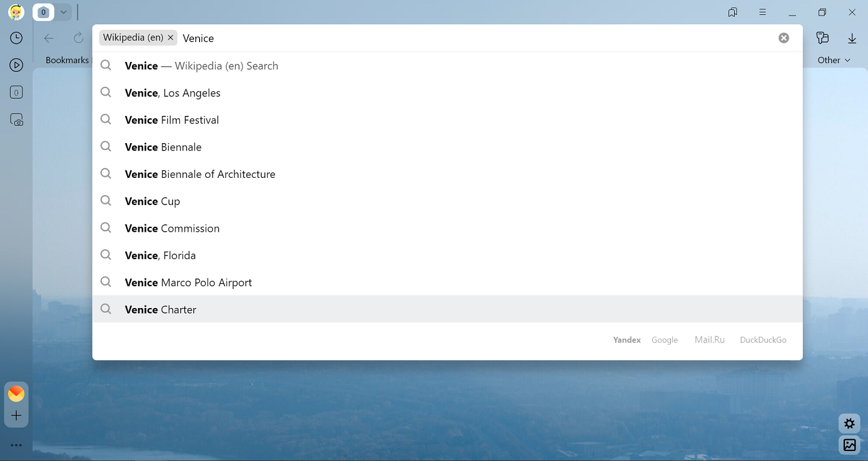Click the plus icon to add sidebar app
868x461 pixels.
(16, 416)
